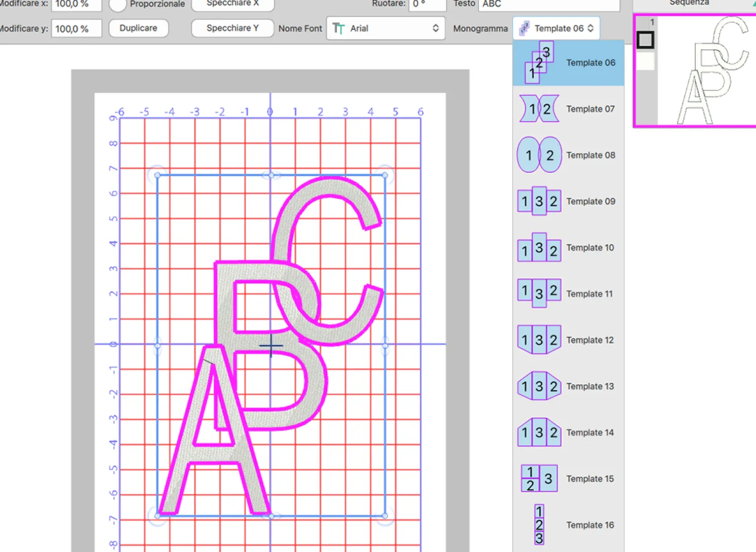Choose the Template 16 vertical icon
756x552 pixels.
(539, 525)
